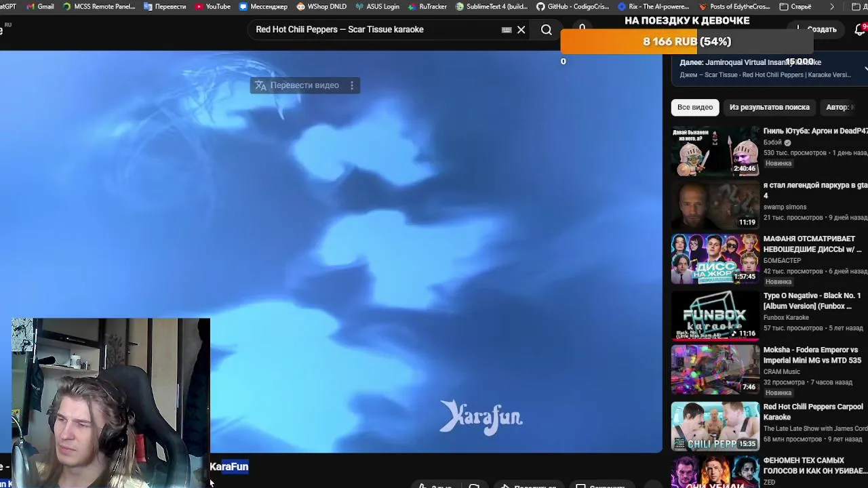Open Гниль Ютуба: Аргон video title

815,131
